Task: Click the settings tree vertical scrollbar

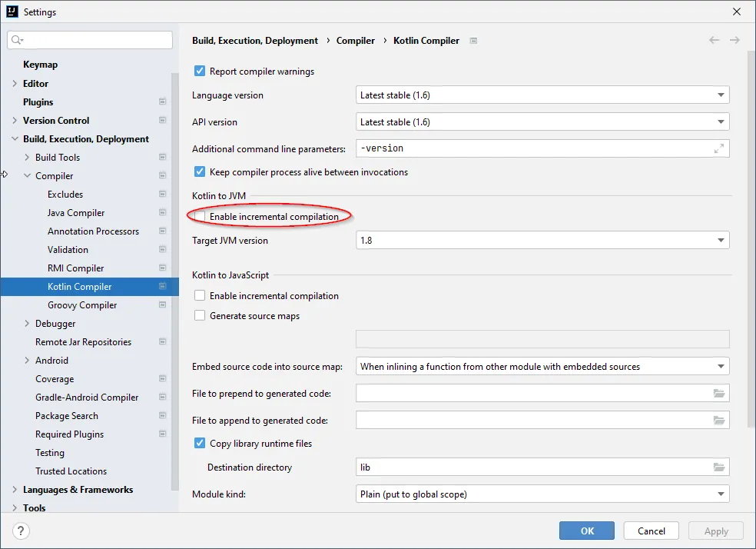Action: click(175, 281)
